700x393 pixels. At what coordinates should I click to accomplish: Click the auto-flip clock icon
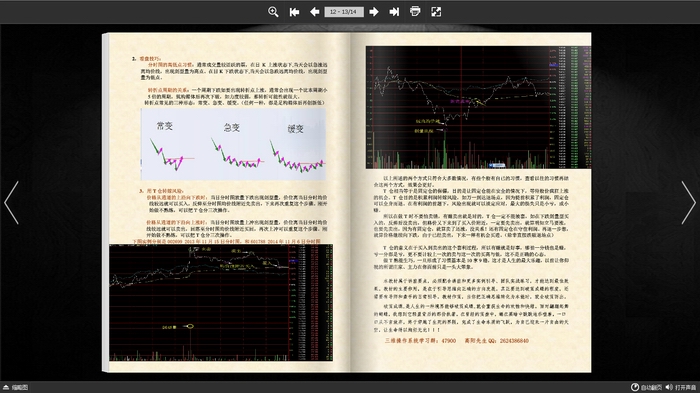click(634, 387)
